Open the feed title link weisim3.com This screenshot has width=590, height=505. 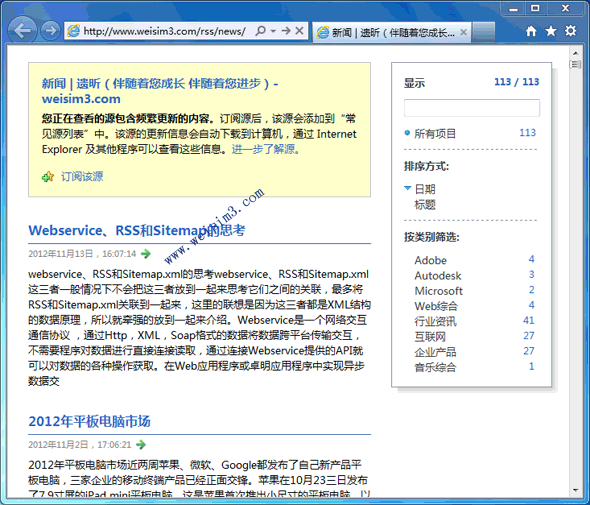click(x=160, y=91)
